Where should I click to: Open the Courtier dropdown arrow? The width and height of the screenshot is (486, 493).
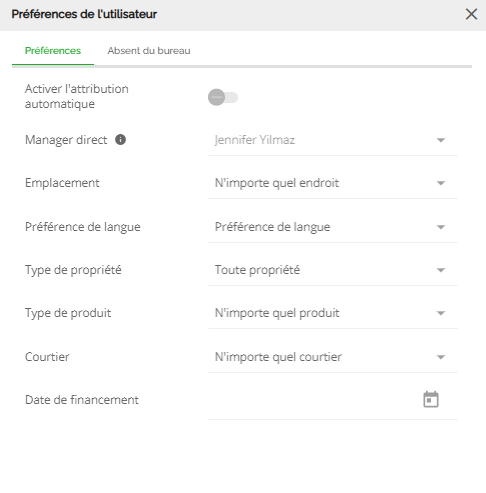coord(441,357)
